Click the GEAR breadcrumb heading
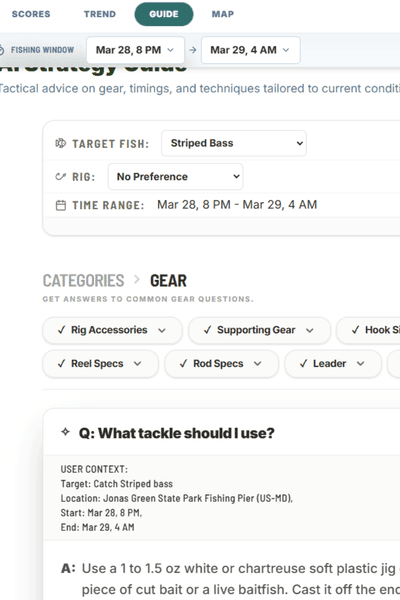The image size is (400, 600). click(168, 281)
